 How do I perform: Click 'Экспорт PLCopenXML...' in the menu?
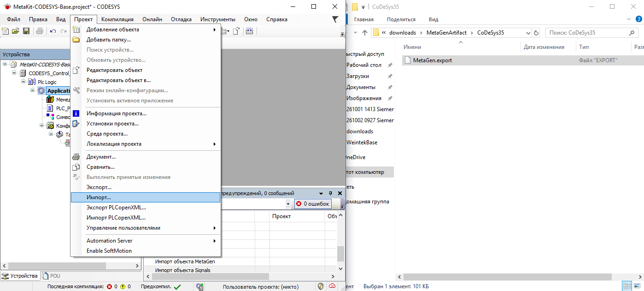(146, 208)
